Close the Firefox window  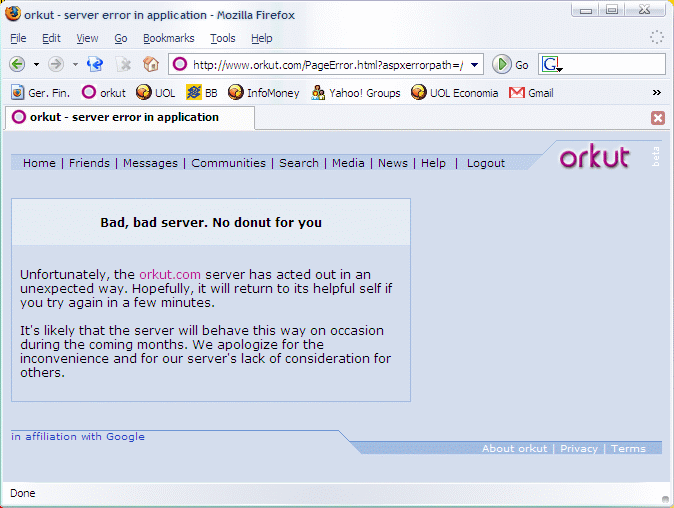(645, 9)
